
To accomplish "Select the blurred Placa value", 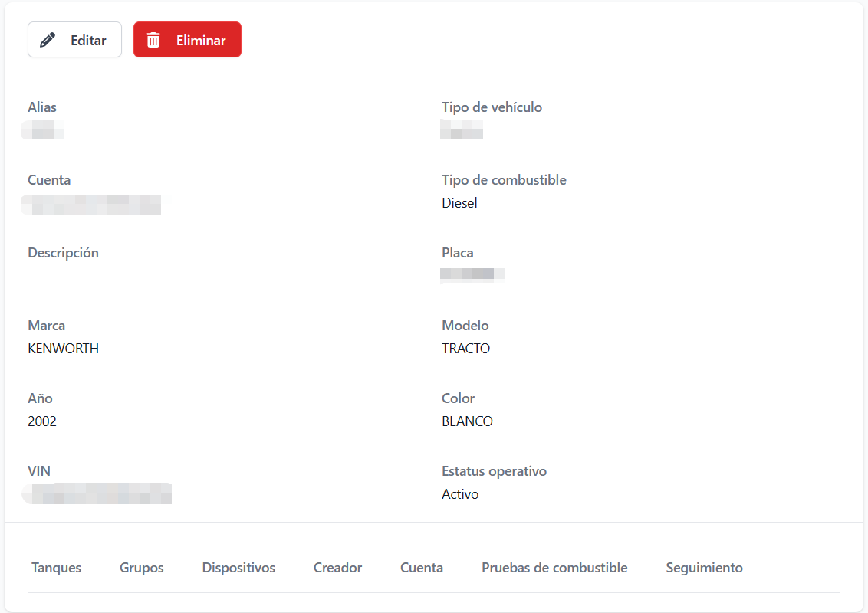I will [472, 274].
